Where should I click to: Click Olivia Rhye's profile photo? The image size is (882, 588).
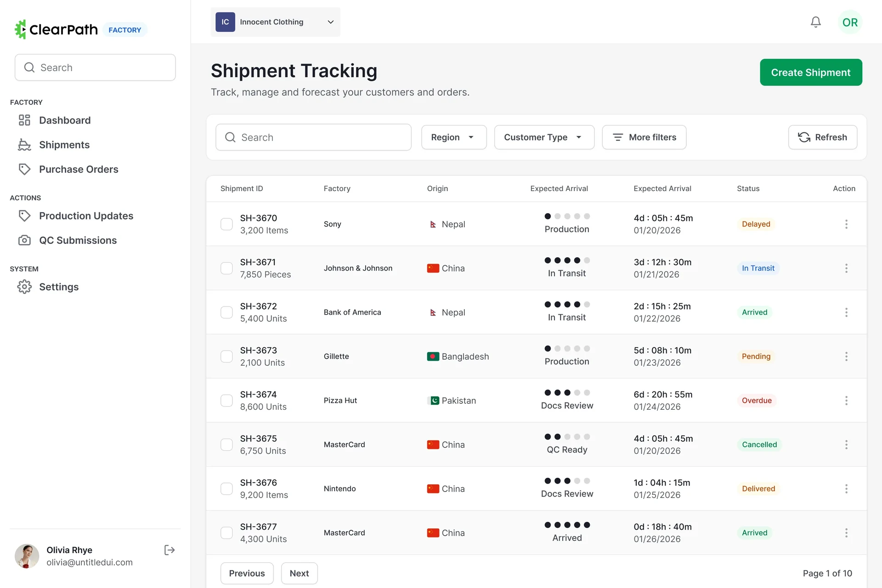(27, 556)
